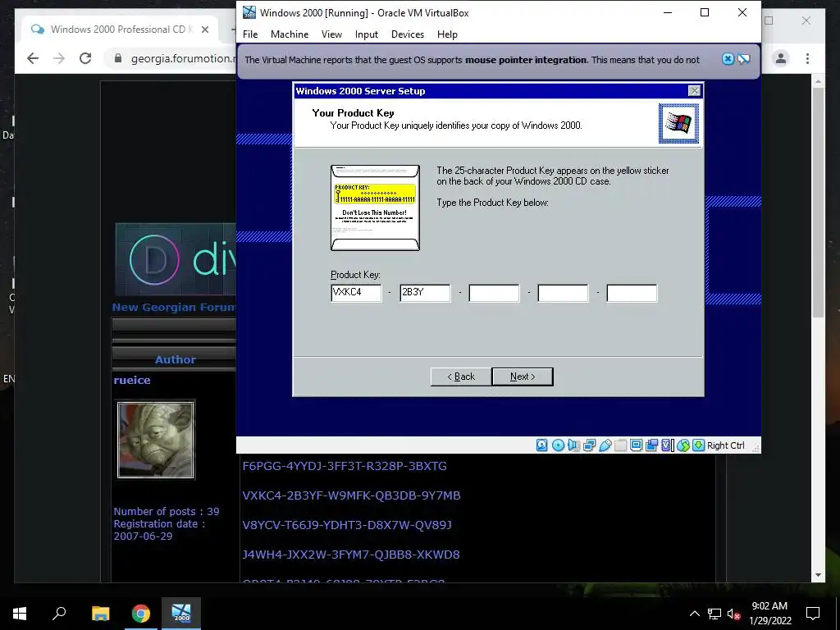
Task: Open VirtualBox Help menu
Action: click(x=447, y=34)
